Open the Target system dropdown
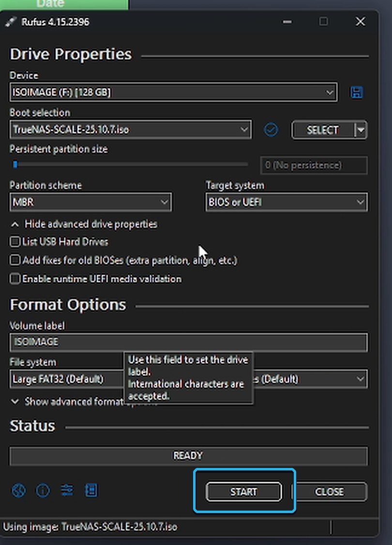 286,202
